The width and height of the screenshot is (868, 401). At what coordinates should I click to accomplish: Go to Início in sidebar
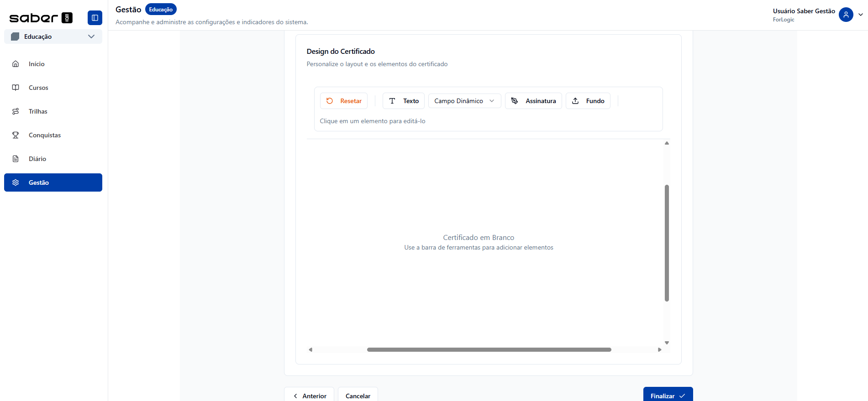37,64
